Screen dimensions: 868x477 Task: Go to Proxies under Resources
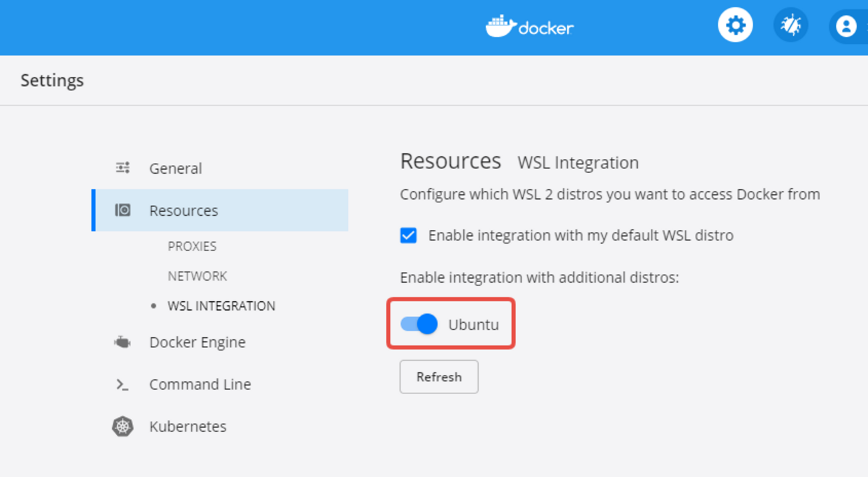192,246
